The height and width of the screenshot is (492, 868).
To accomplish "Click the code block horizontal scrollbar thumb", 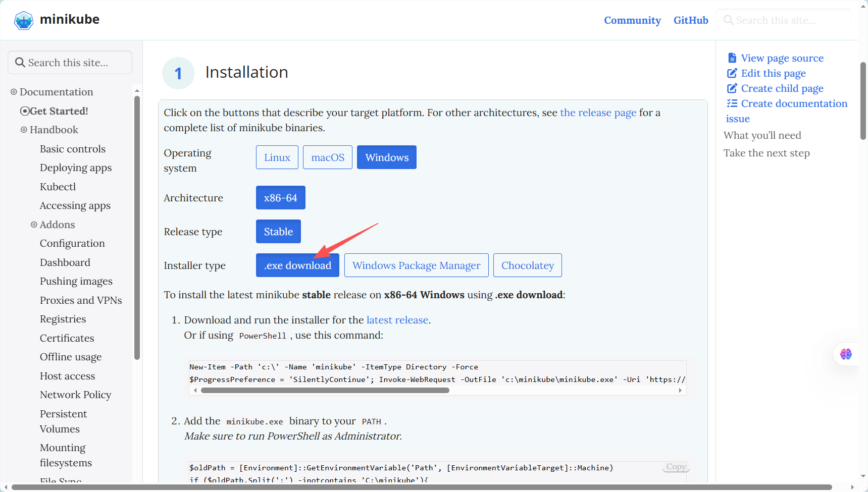I will tap(325, 390).
